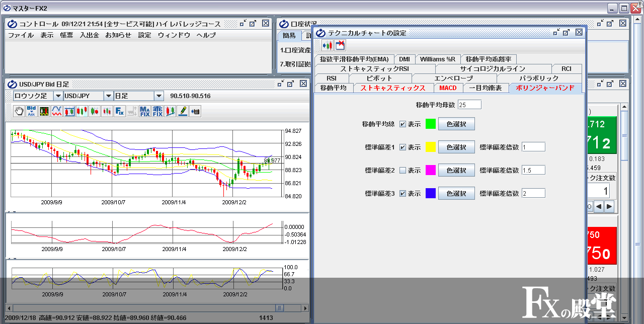
Task: Open the 帳票 menu
Action: (66, 35)
